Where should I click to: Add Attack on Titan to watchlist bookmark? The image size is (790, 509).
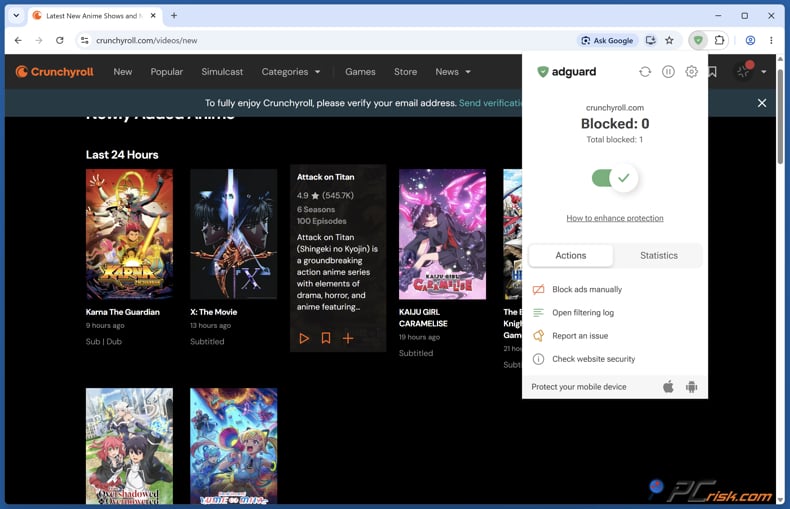(326, 338)
